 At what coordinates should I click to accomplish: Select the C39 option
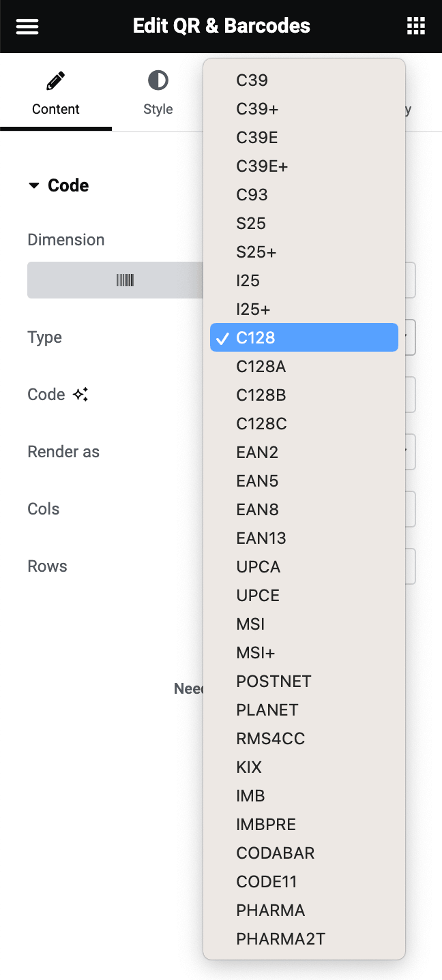click(252, 80)
